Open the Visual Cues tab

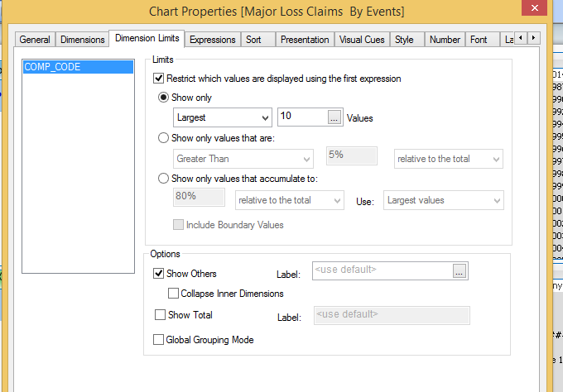[x=362, y=39]
